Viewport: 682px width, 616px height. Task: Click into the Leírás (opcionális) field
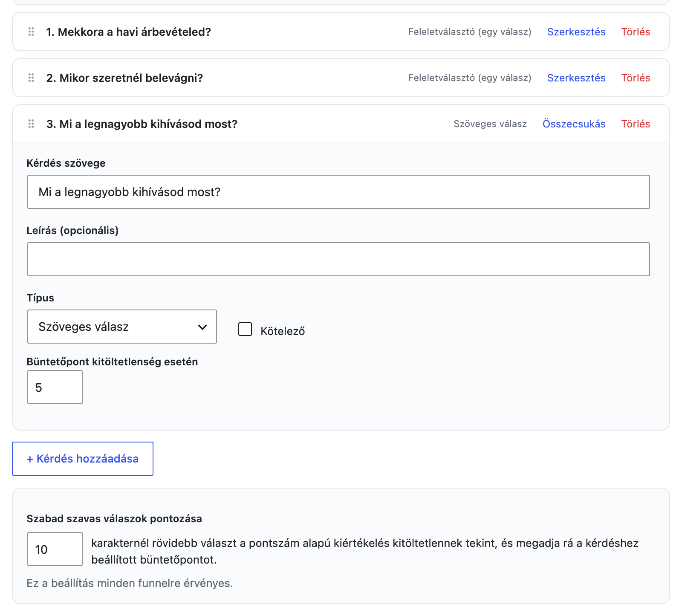tap(338, 259)
